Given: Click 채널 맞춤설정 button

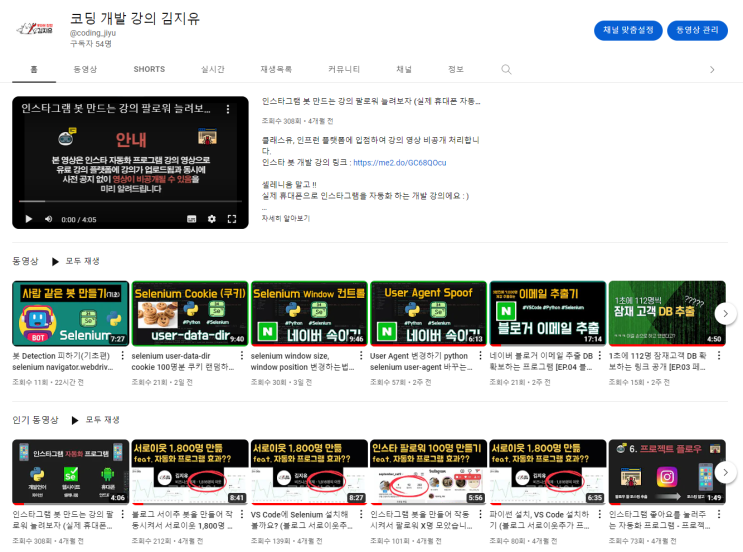Looking at the screenshot, I should 628,30.
